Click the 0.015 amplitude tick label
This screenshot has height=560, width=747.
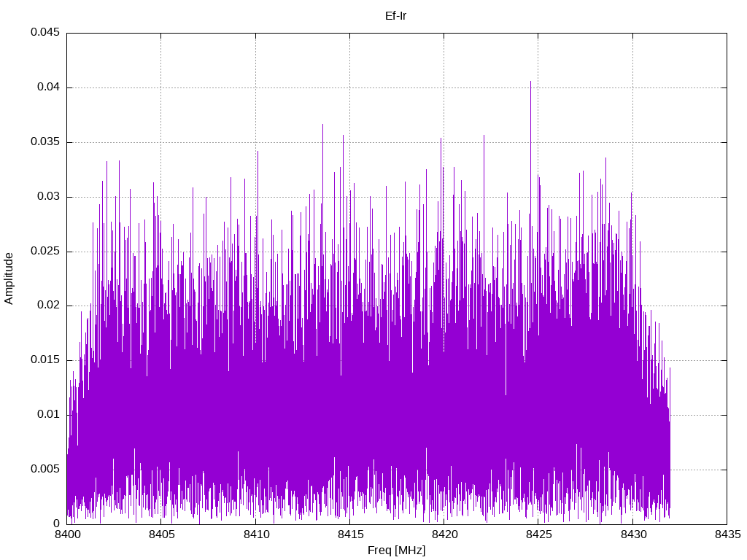point(45,360)
